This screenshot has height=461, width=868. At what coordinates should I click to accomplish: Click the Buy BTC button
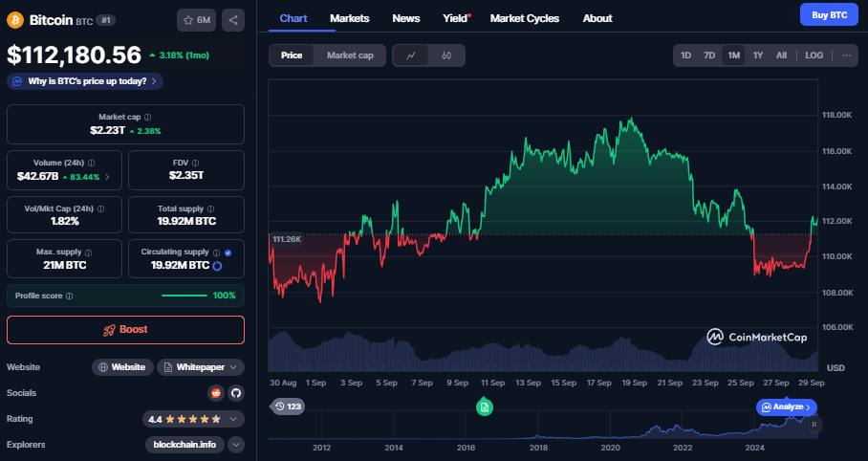[x=829, y=15]
